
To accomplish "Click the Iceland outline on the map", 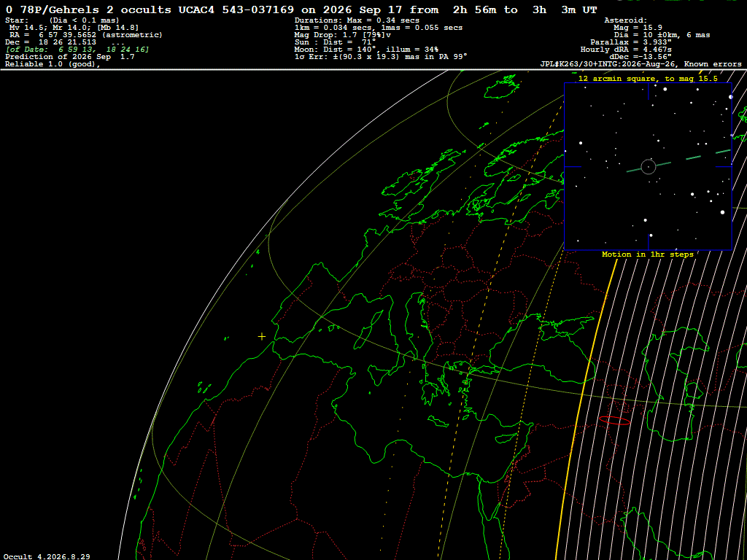I will (x=500, y=86).
